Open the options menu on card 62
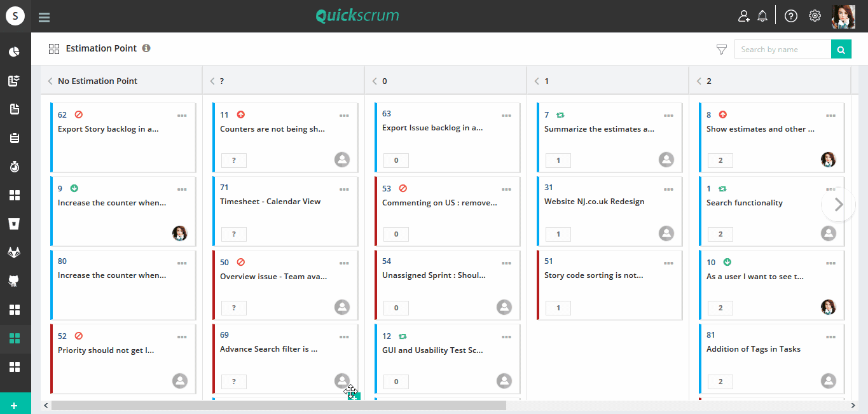The height and width of the screenshot is (414, 868). coord(182,115)
